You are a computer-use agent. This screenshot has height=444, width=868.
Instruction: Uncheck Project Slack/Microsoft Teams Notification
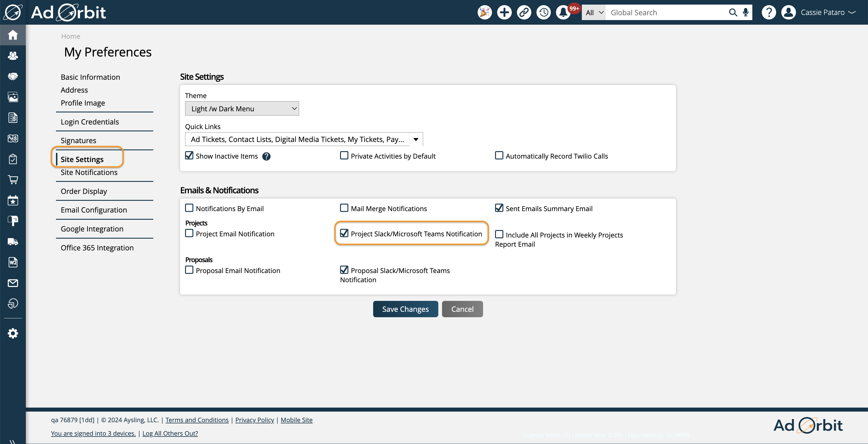point(344,233)
